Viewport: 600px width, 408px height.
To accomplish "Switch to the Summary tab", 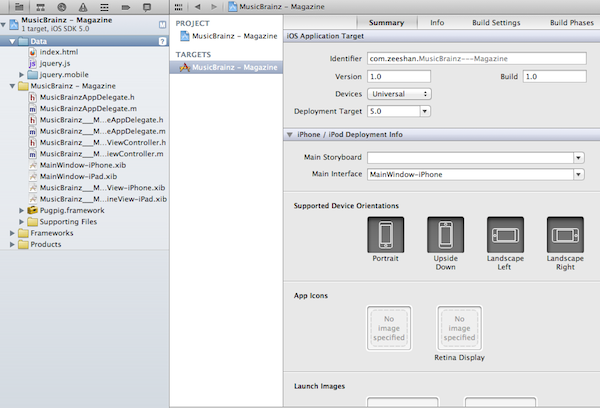I will tap(386, 23).
